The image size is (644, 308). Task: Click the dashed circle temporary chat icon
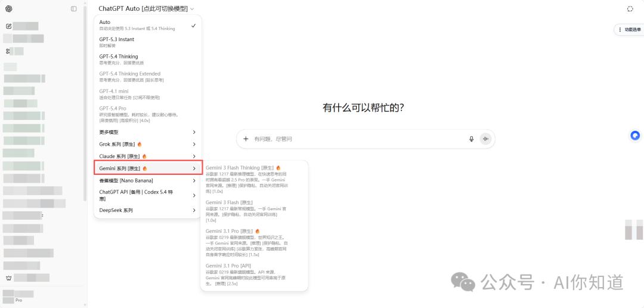click(x=630, y=9)
